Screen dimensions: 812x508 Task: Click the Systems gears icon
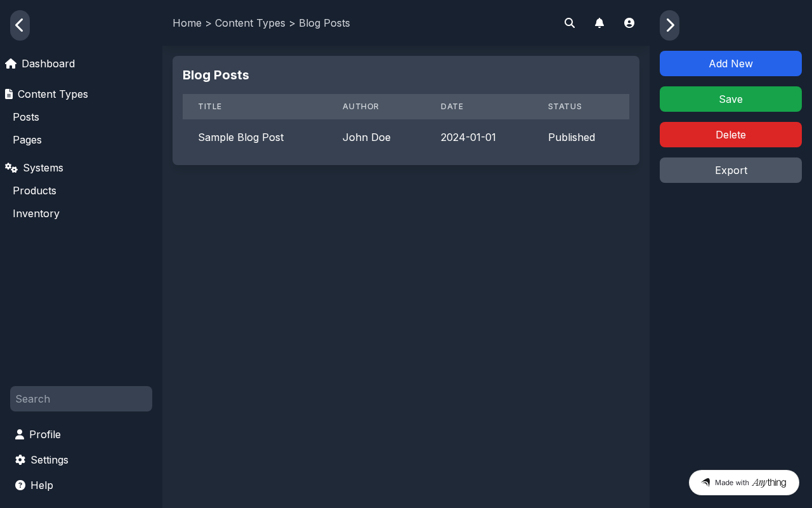point(11,168)
